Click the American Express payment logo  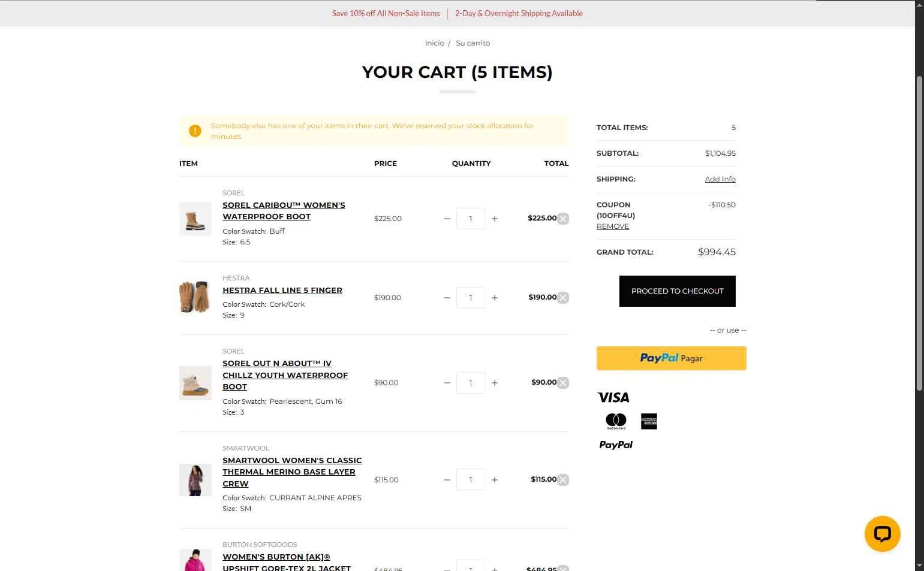(649, 421)
